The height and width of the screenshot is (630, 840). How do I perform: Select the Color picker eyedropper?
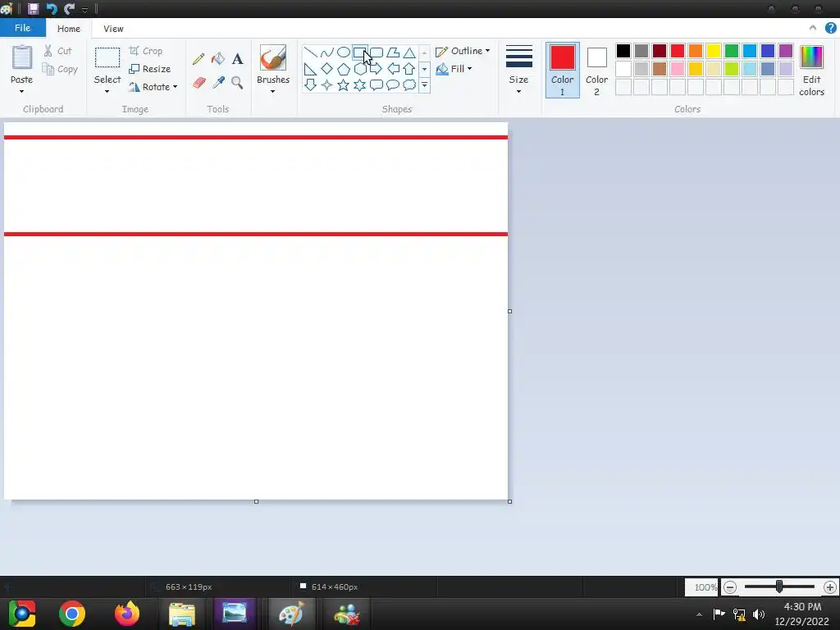pos(218,83)
